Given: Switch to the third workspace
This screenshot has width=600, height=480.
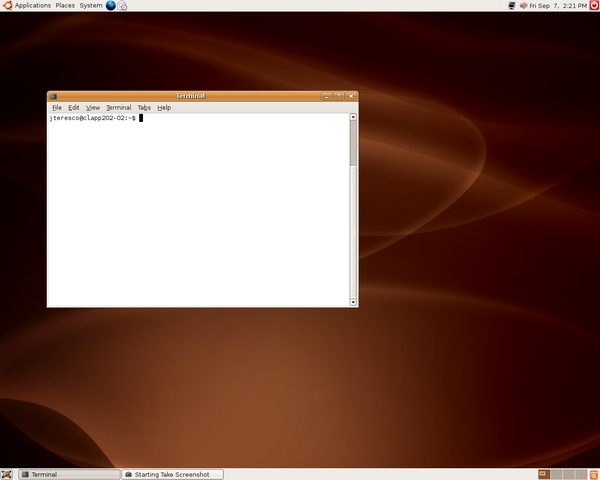Looking at the screenshot, I should point(568,474).
